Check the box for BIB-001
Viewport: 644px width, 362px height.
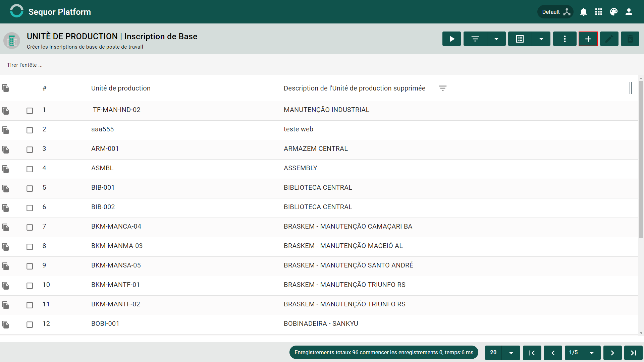point(30,188)
